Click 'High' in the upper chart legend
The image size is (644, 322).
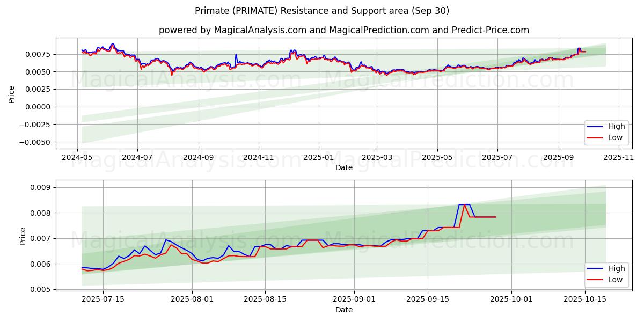617,127
